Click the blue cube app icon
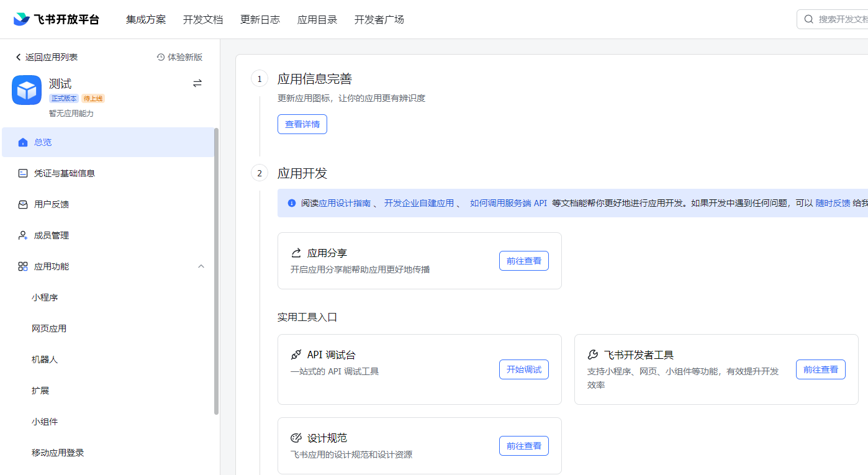 [x=27, y=90]
